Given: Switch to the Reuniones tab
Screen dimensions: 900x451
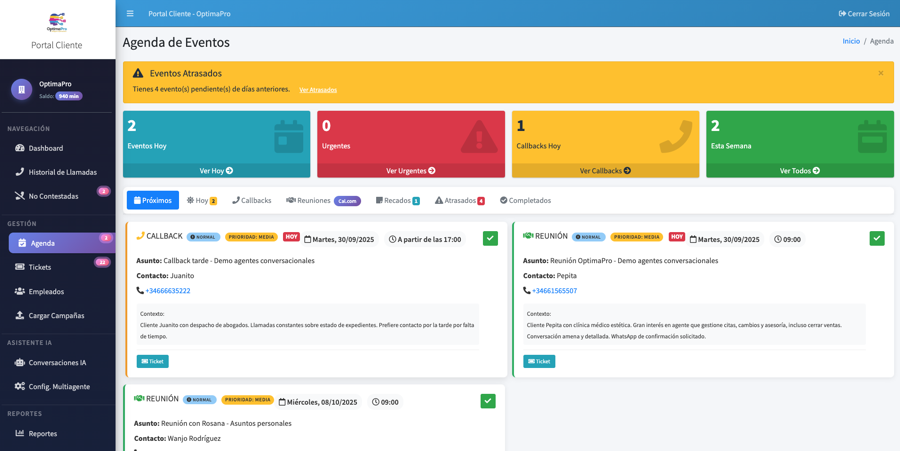Looking at the screenshot, I should click(313, 201).
